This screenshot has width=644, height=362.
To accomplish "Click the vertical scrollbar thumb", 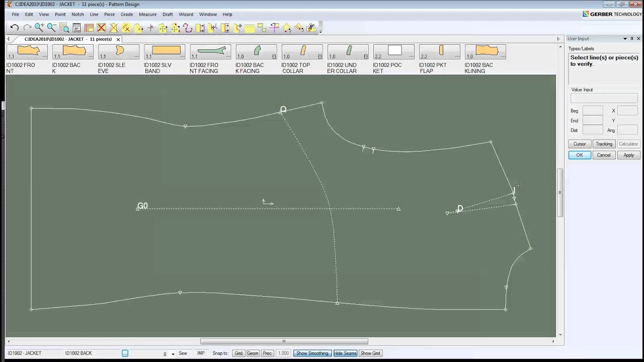I will tap(560, 193).
